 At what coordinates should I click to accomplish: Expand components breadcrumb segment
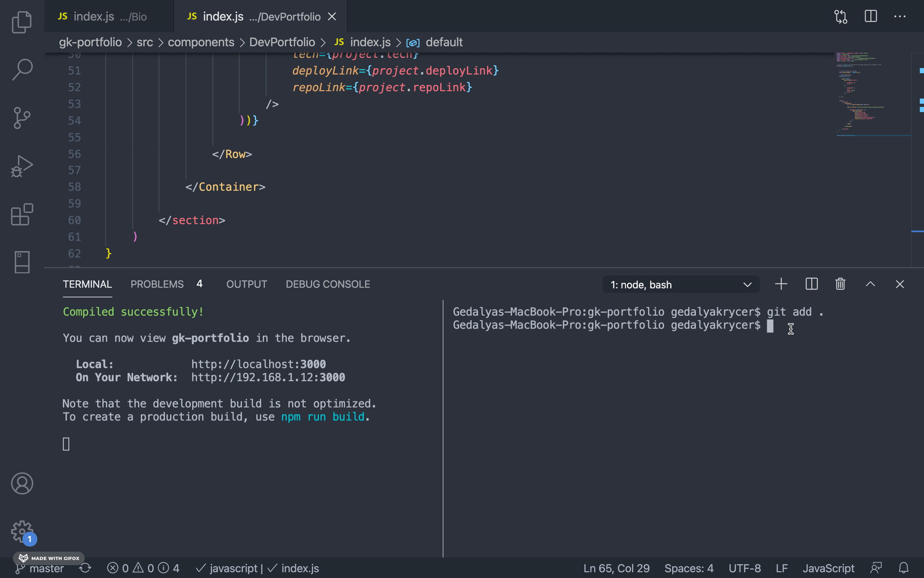(x=201, y=42)
